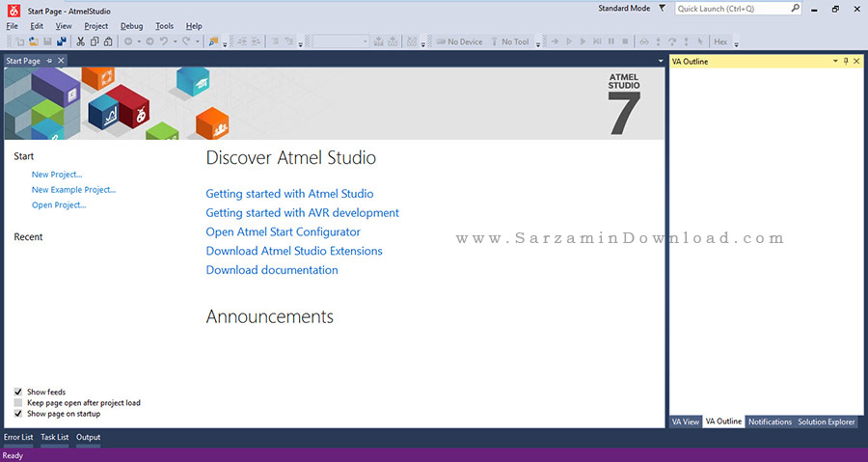Viewport: 868px width, 462px height.
Task: Open the Error List tab
Action: [x=18, y=437]
